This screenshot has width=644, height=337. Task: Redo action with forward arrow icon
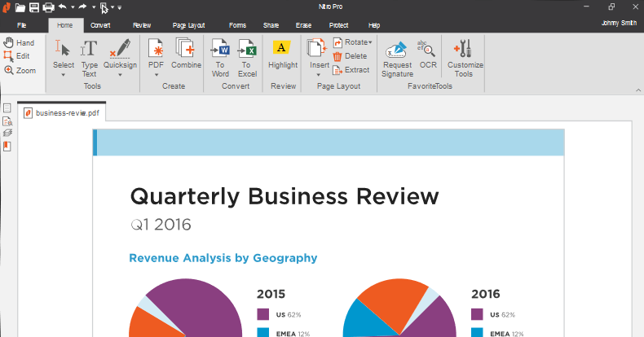pyautogui.click(x=83, y=7)
